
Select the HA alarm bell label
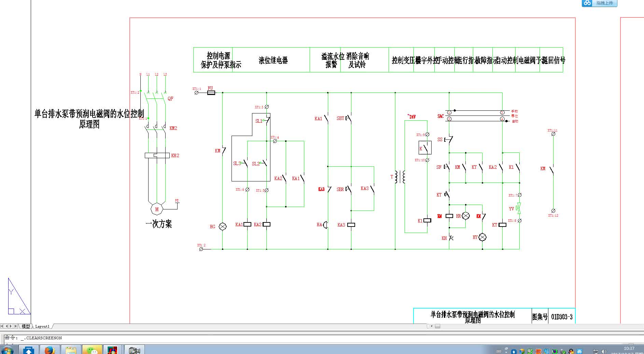(x=319, y=224)
